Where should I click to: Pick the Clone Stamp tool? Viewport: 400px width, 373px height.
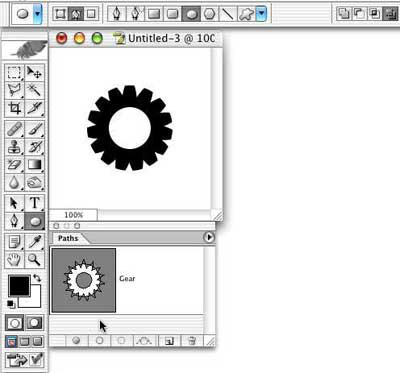click(x=14, y=147)
